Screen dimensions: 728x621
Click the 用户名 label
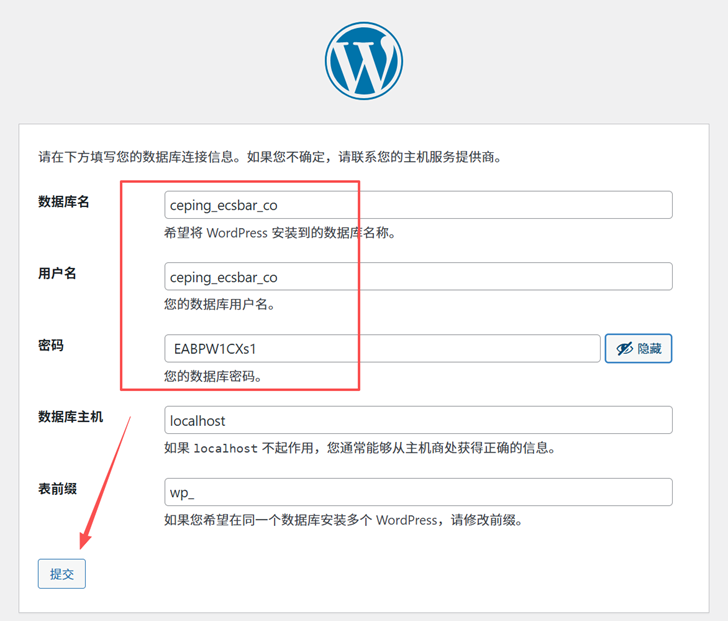click(57, 274)
